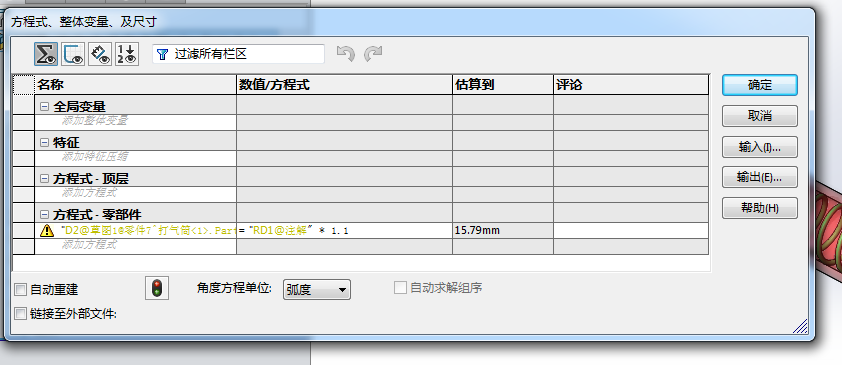Click the 添加整体变量 placeholder cell
Viewport: 842px width, 365px height.
coord(135,122)
